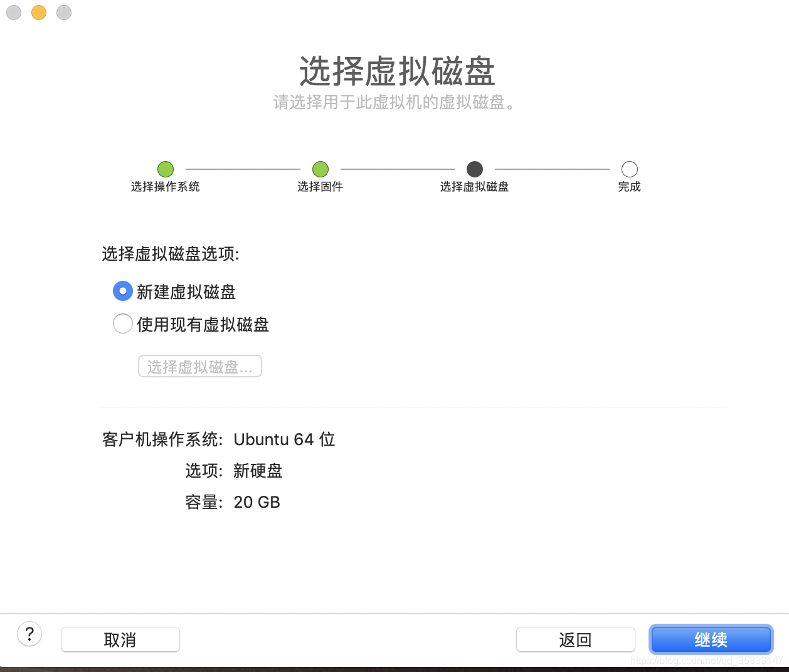Click the rightmost gray window control button
789x672 pixels.
63,13
